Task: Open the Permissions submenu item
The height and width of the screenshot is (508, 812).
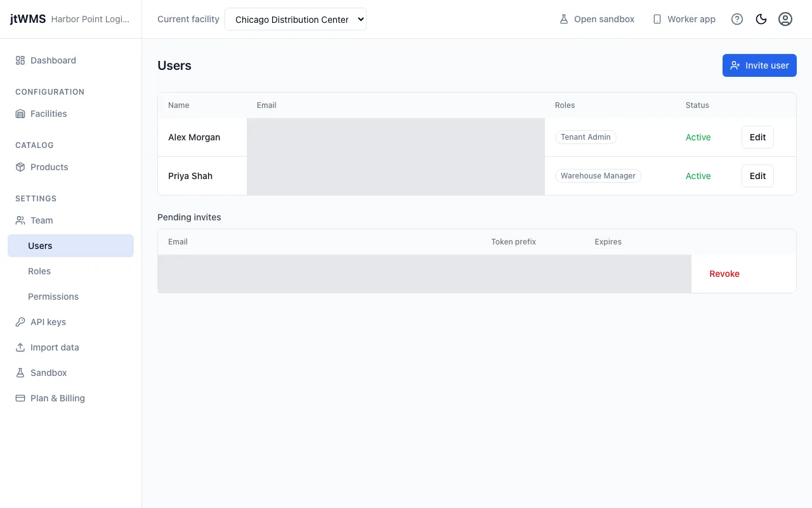Action: [70, 297]
